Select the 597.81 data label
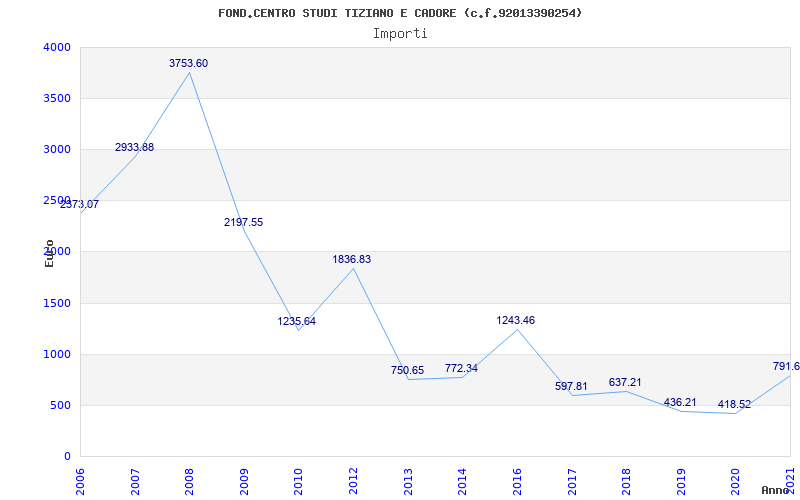 571,386
